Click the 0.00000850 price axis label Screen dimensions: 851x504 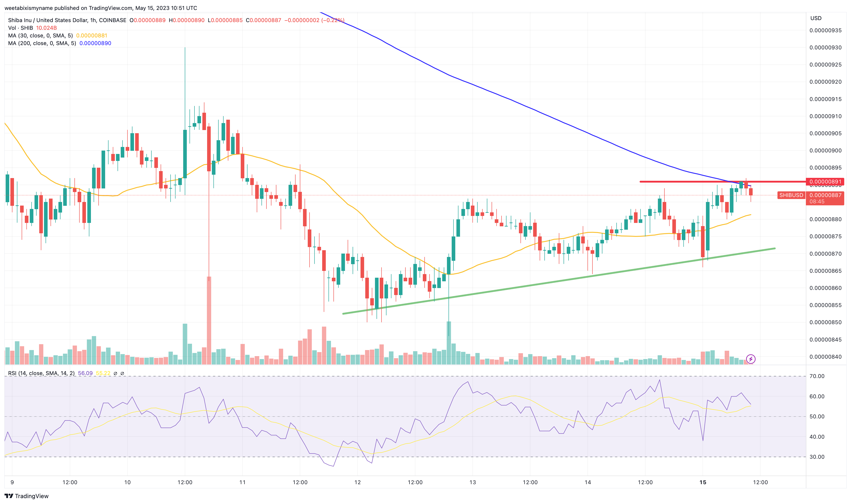click(x=826, y=322)
